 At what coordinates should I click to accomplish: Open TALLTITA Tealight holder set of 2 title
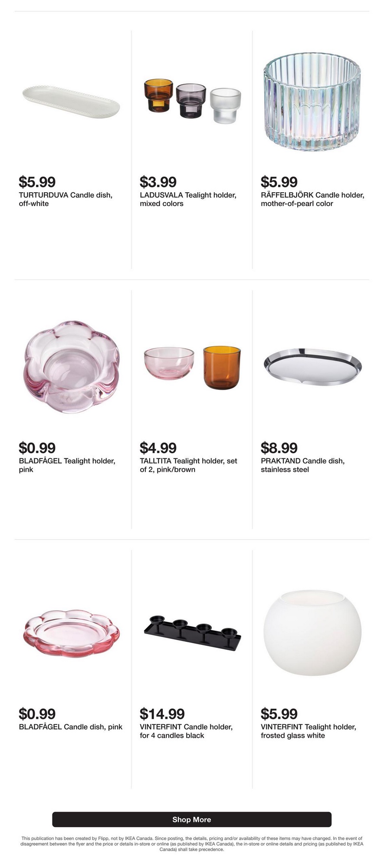188,465
